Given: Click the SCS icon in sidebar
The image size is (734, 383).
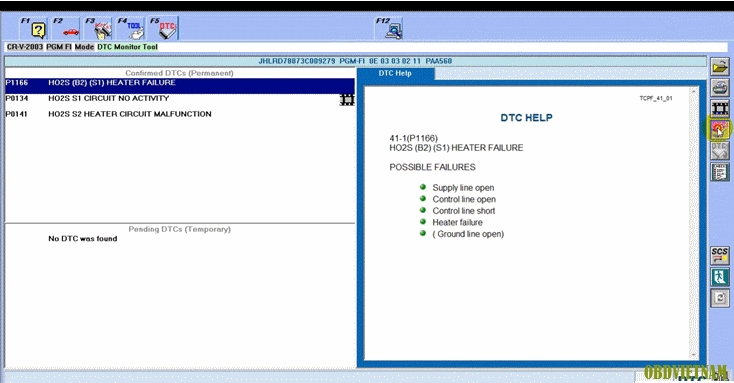Looking at the screenshot, I should (x=720, y=256).
